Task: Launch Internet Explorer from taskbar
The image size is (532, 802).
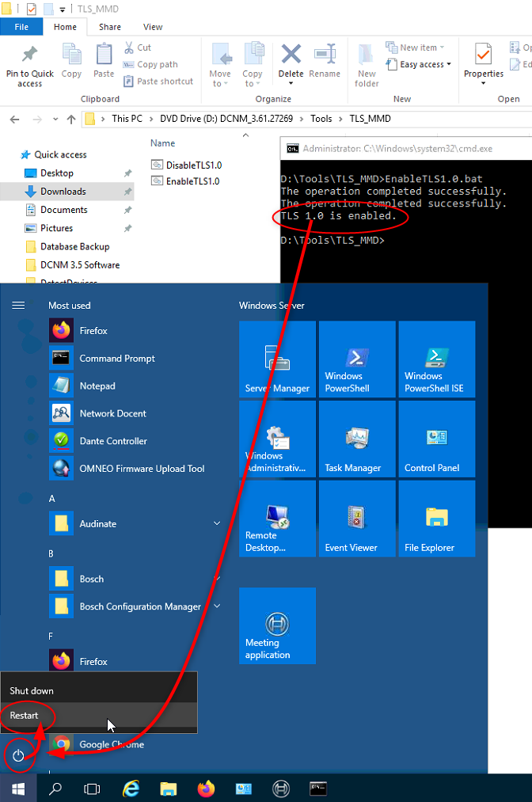Action: click(131, 789)
